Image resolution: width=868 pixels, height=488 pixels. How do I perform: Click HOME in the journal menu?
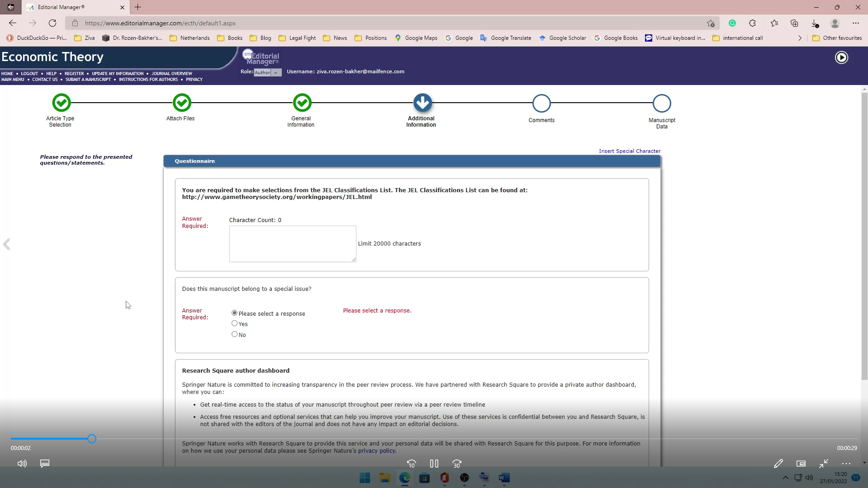tap(7, 74)
